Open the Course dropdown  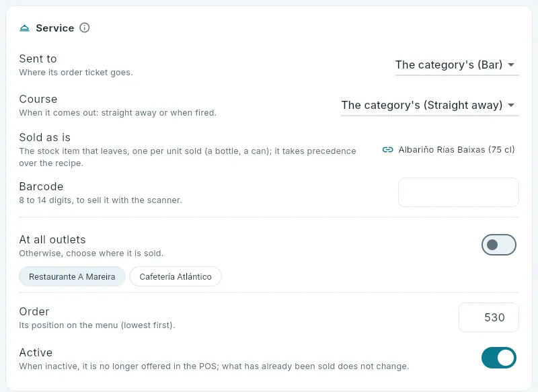(430, 106)
